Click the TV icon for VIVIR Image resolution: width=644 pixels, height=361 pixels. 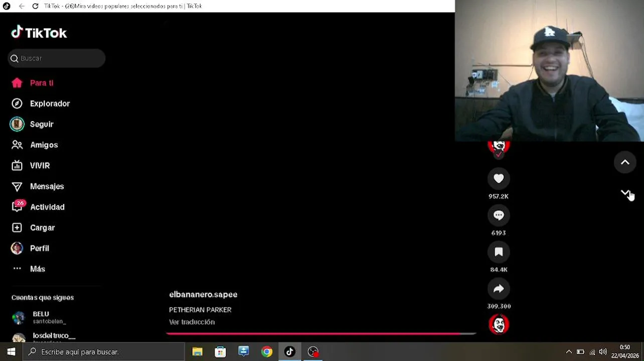point(17,165)
